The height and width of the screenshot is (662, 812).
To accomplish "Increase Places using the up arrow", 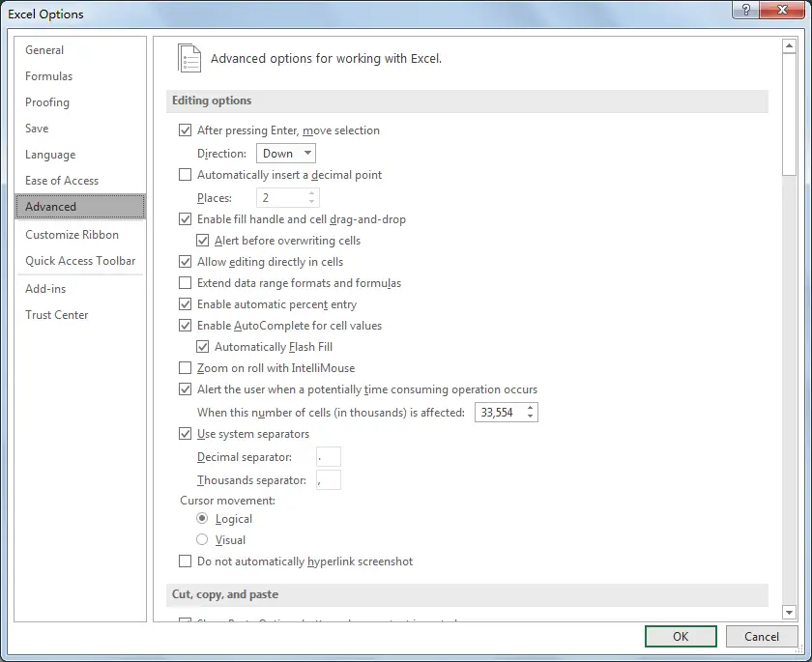I will [x=311, y=193].
